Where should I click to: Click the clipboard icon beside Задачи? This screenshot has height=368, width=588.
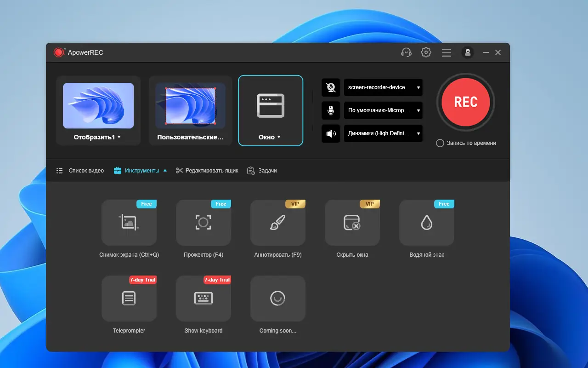coord(251,171)
